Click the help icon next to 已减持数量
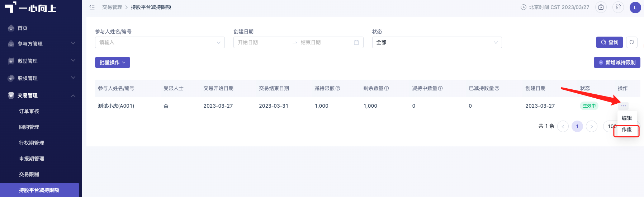Image resolution: width=644 pixels, height=197 pixels. pyautogui.click(x=497, y=88)
